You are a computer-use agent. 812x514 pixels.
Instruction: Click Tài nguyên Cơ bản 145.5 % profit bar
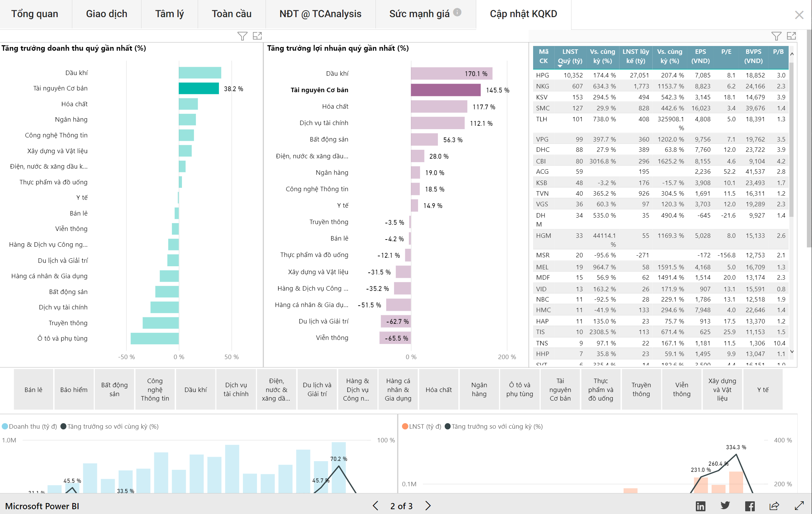pyautogui.click(x=446, y=90)
